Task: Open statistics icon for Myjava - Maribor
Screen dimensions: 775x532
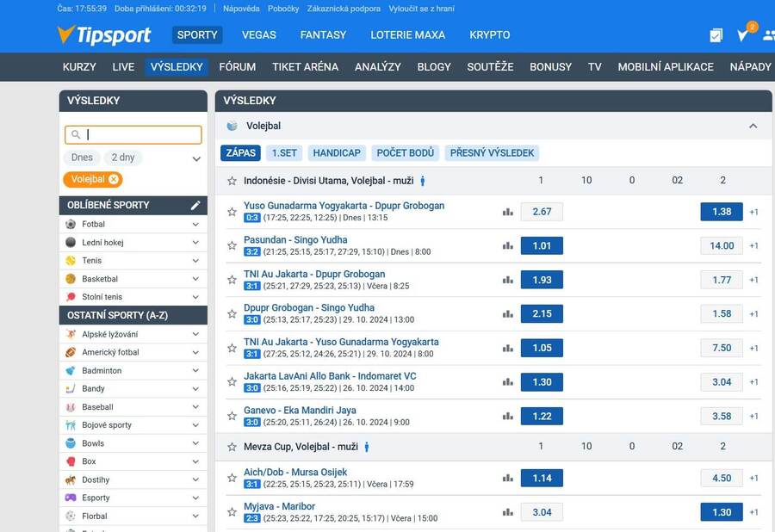Action: 508,512
